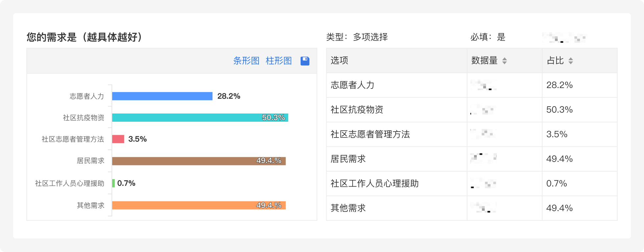Save the chart using the disk icon
The height and width of the screenshot is (252, 644).
pyautogui.click(x=305, y=61)
